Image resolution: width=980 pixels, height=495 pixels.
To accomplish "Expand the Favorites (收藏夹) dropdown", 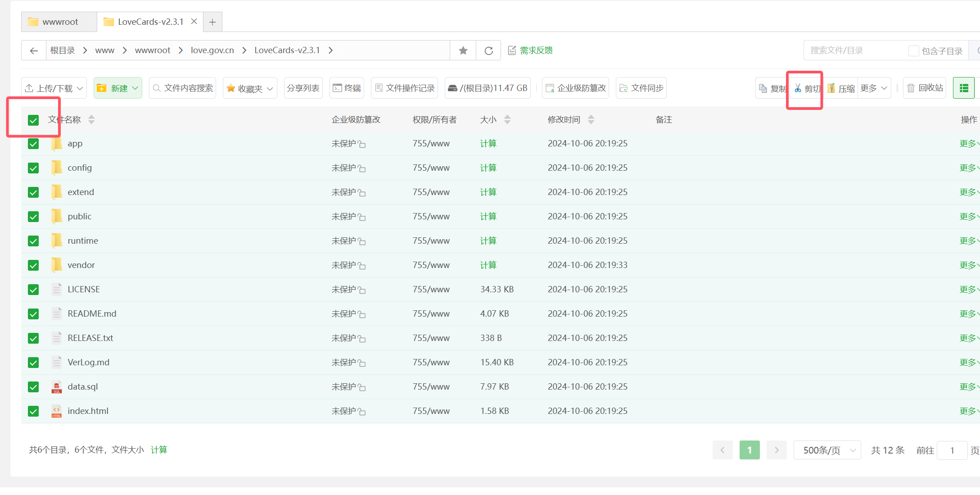I will coord(250,88).
